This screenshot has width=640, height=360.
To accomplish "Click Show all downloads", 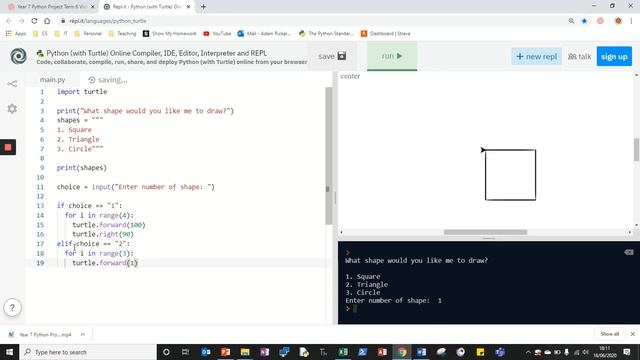I will point(610,334).
